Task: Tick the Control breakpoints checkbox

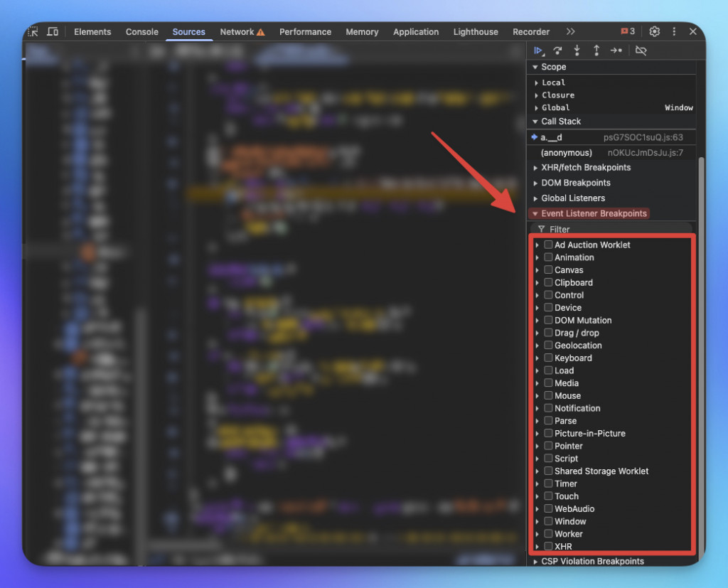Action: (548, 294)
